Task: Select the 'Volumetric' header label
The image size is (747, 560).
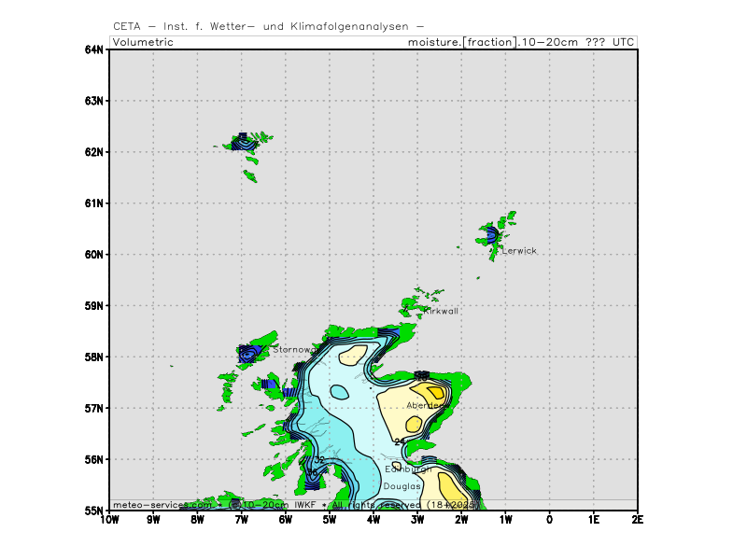Action: pos(143,42)
